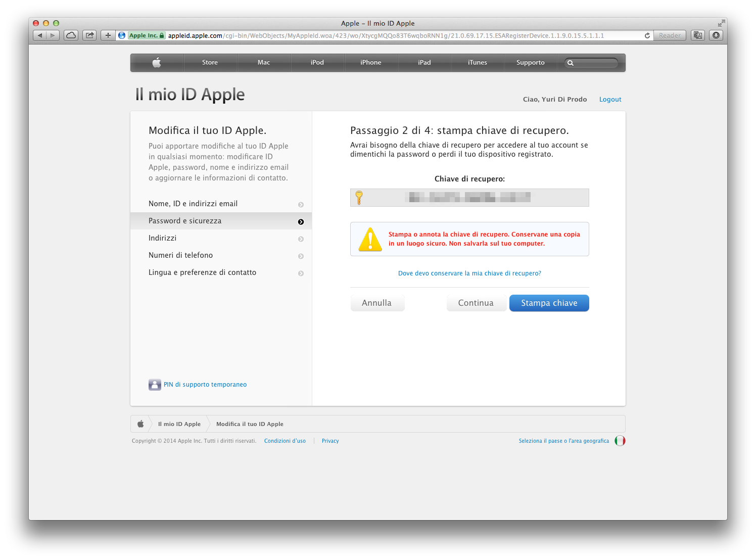Select Password e sicurezza section
This screenshot has width=756, height=560.
pos(221,221)
